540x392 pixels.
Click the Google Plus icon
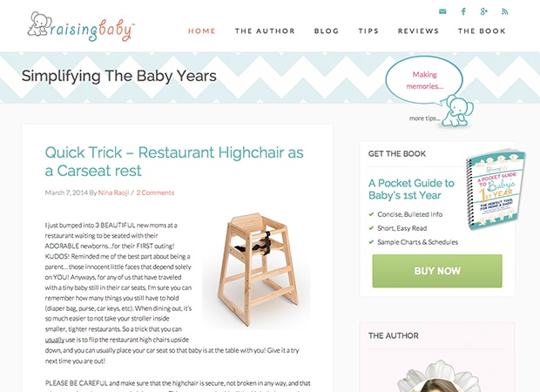484,11
